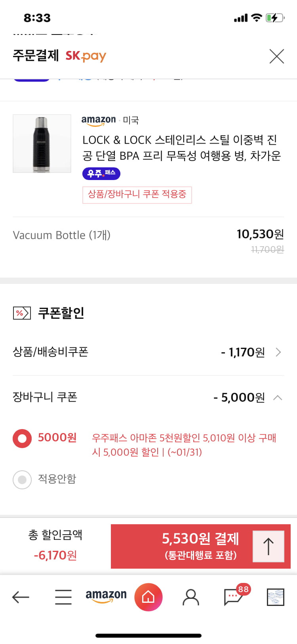Tap the SK pay logo
This screenshot has height=644, width=297.
point(86,56)
